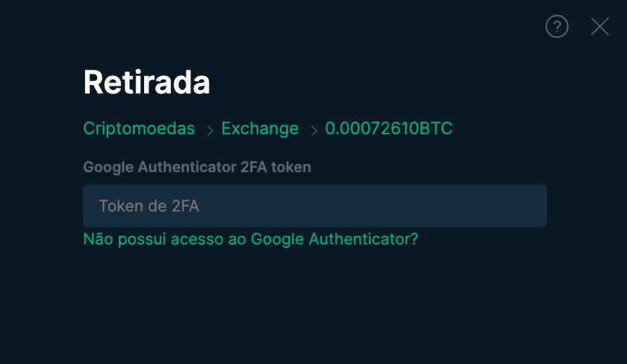This screenshot has width=627, height=364.
Task: Go back to the Criptomoedas step
Action: click(x=139, y=129)
